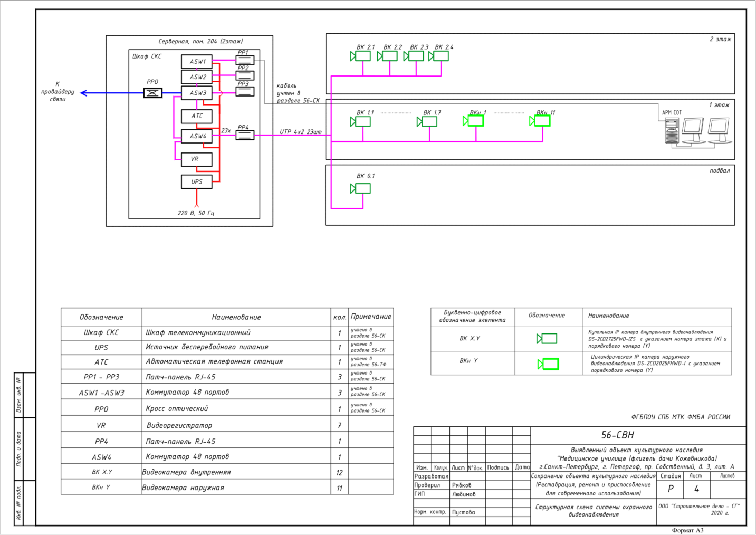The width and height of the screenshot is (756, 535).
Task: Select the green BKн Y legend symbol
Action: pyautogui.click(x=548, y=364)
